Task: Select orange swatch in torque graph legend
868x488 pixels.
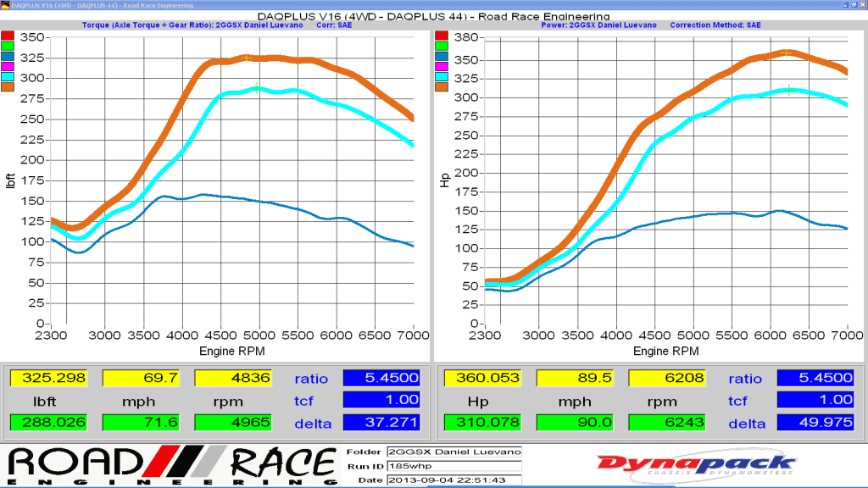Action: [7, 87]
